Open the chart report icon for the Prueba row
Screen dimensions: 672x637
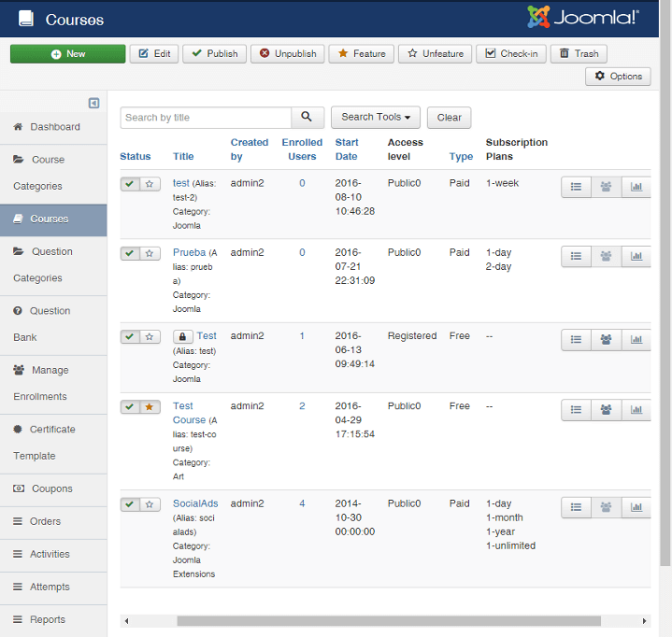click(x=636, y=256)
